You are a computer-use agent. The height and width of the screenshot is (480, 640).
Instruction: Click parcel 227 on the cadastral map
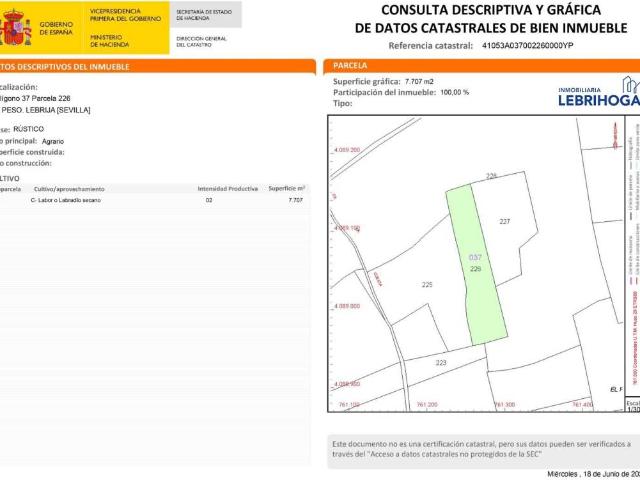(x=505, y=222)
